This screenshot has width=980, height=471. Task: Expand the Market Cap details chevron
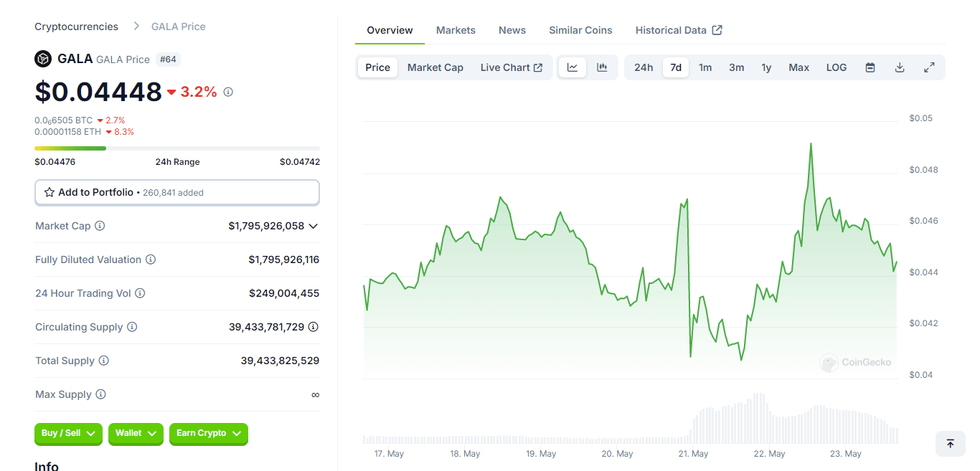click(313, 226)
